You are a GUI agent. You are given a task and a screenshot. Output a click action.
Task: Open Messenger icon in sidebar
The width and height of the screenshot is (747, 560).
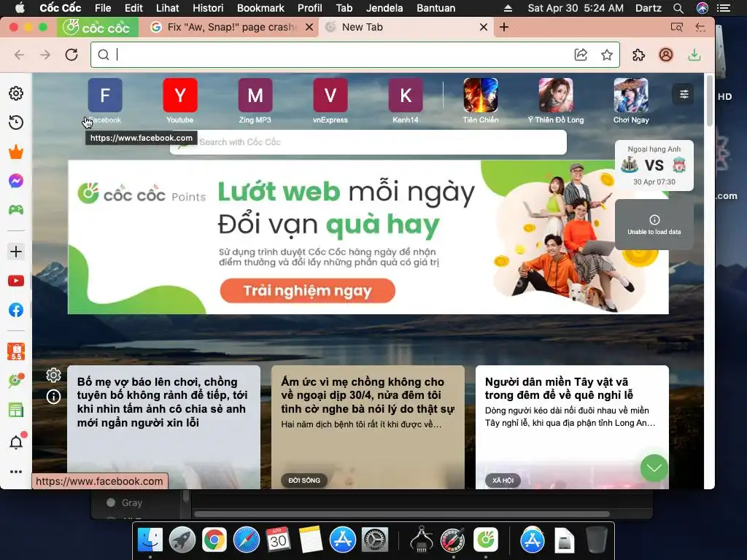(x=16, y=181)
